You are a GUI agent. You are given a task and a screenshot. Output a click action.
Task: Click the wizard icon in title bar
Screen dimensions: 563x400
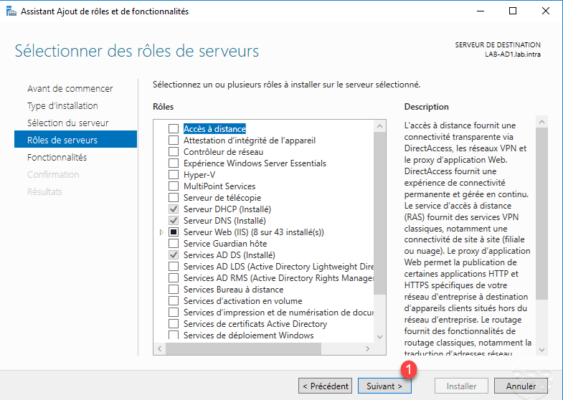[x=11, y=11]
